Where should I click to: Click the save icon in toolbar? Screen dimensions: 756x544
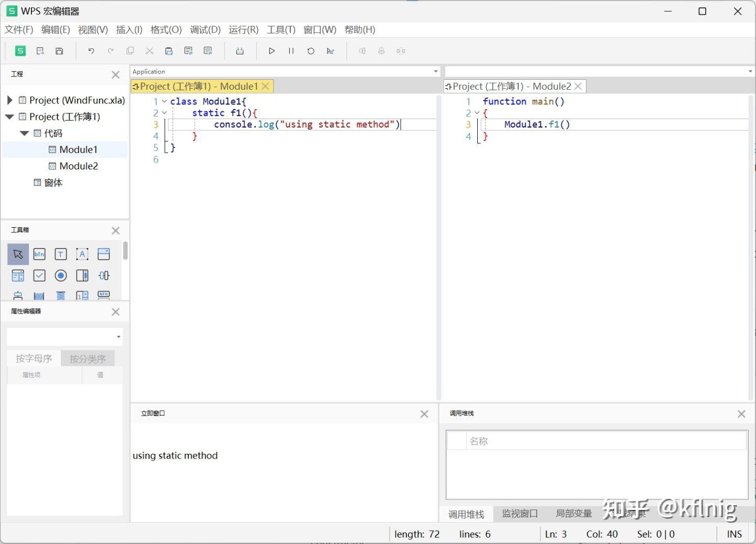(59, 51)
